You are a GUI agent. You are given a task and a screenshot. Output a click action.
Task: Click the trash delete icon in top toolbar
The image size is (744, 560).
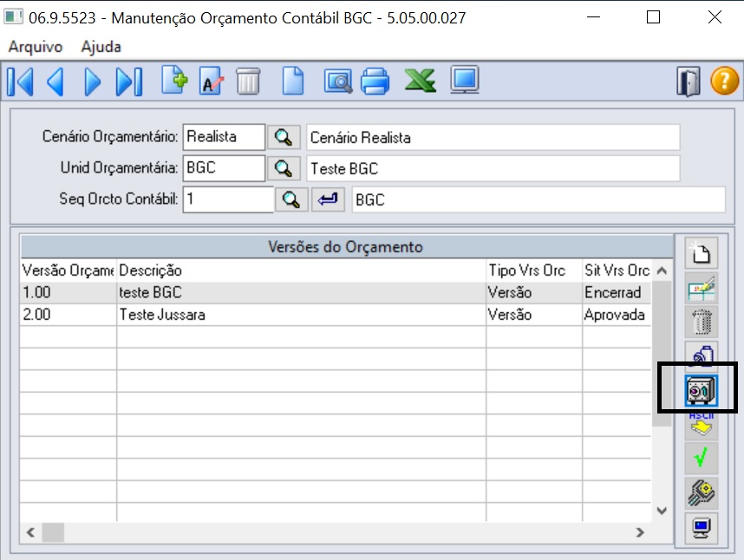pyautogui.click(x=248, y=81)
